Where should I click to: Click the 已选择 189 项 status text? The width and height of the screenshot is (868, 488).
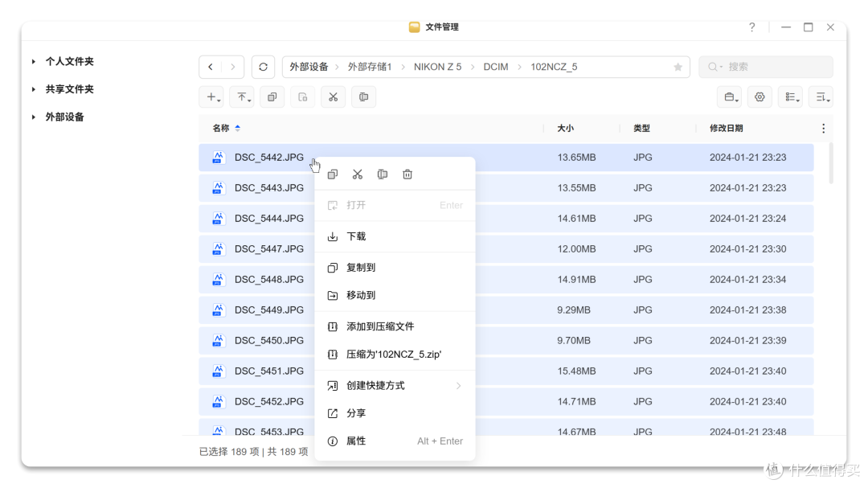229,452
